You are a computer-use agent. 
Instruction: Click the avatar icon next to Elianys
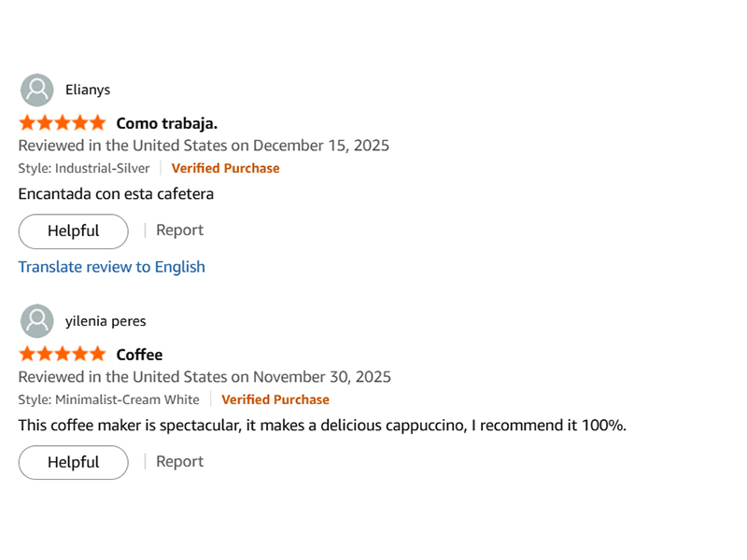click(37, 91)
